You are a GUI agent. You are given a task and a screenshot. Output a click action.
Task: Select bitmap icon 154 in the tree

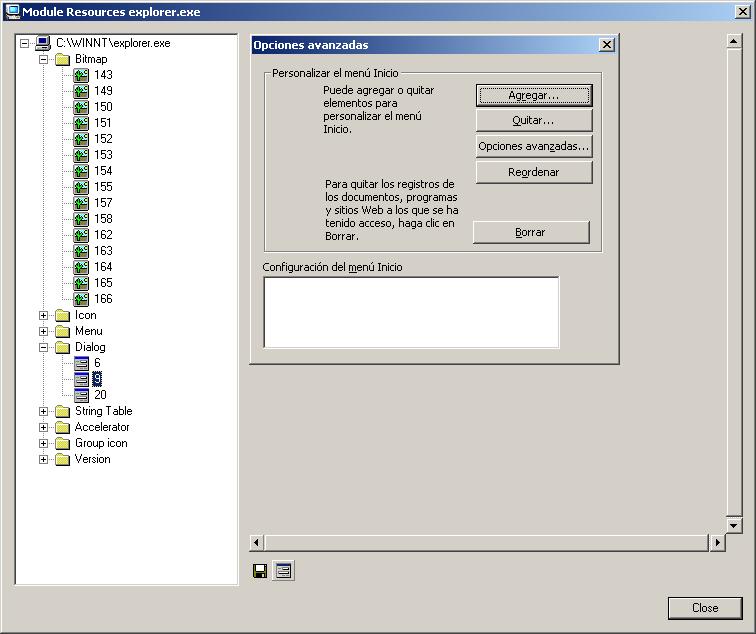(x=81, y=171)
